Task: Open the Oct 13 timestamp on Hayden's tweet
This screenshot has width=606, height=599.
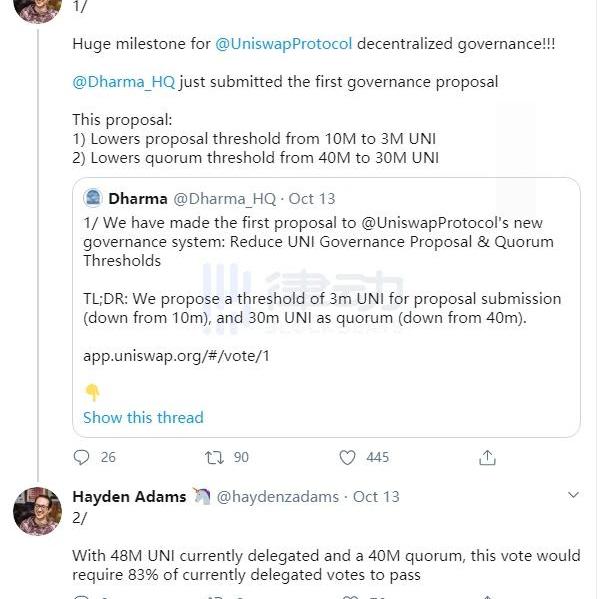Action: pyautogui.click(x=376, y=496)
